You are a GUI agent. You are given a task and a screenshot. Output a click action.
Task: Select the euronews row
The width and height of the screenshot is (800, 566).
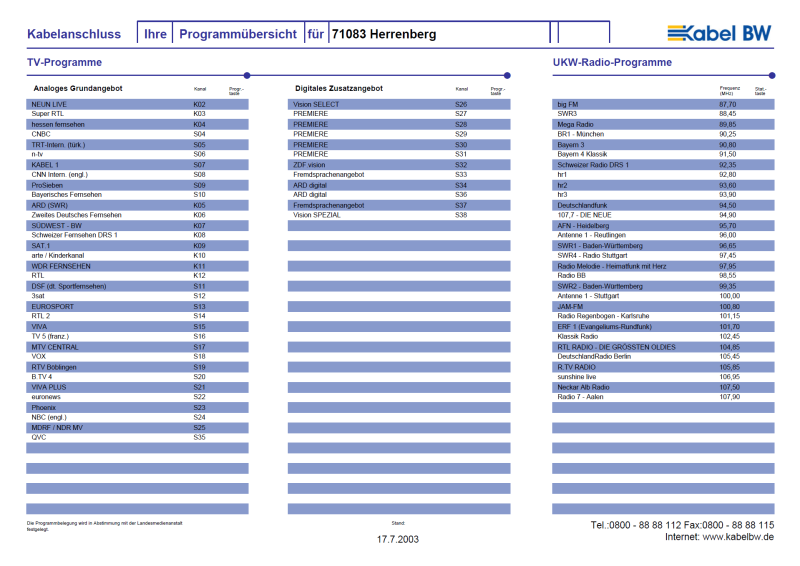point(137,397)
